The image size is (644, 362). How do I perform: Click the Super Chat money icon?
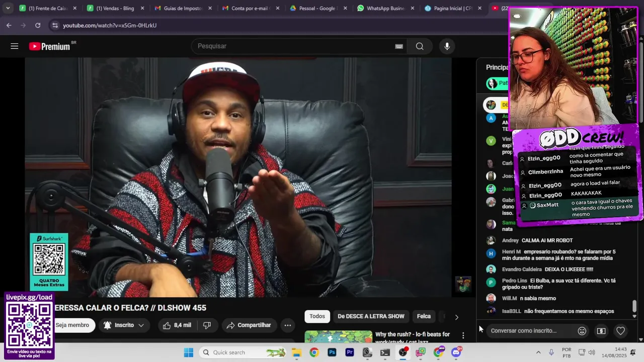click(x=601, y=331)
